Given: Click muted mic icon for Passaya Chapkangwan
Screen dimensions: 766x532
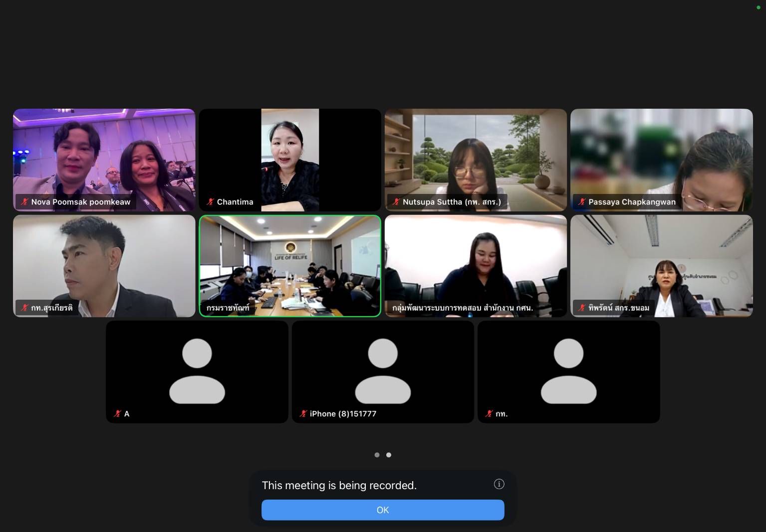Looking at the screenshot, I should click(x=581, y=202).
